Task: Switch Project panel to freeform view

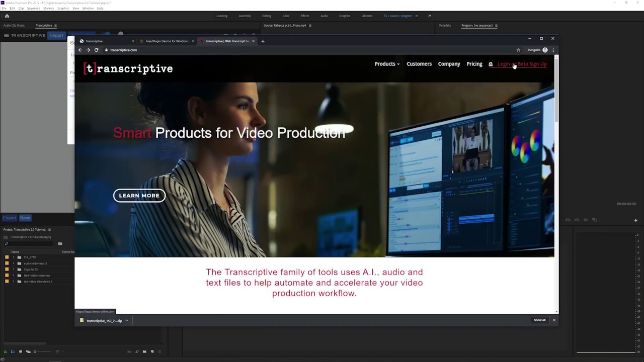Action: click(x=28, y=351)
